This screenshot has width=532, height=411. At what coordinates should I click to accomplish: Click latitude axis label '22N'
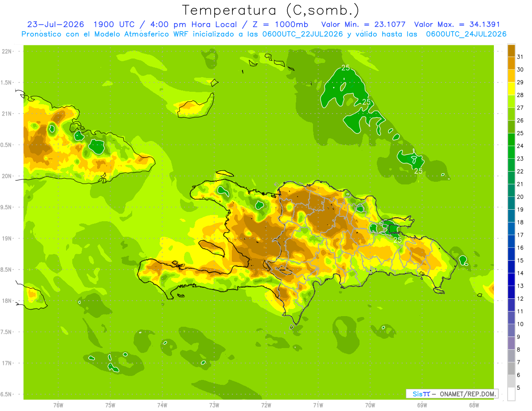7,51
